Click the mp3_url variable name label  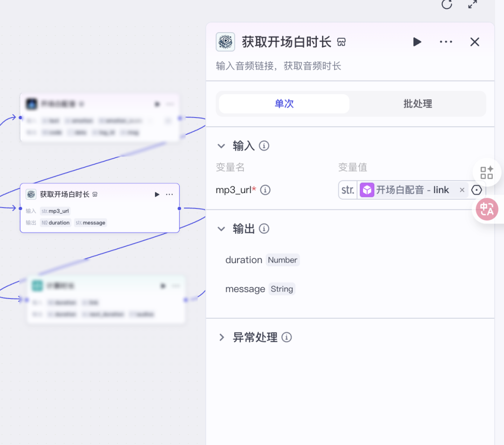click(234, 190)
